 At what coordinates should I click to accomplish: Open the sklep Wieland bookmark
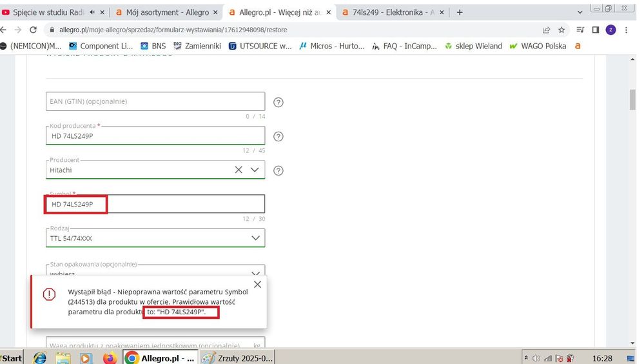pyautogui.click(x=473, y=46)
